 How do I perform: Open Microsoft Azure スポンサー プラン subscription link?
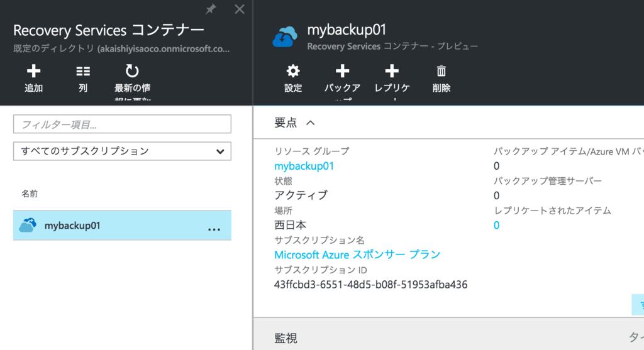coord(357,254)
